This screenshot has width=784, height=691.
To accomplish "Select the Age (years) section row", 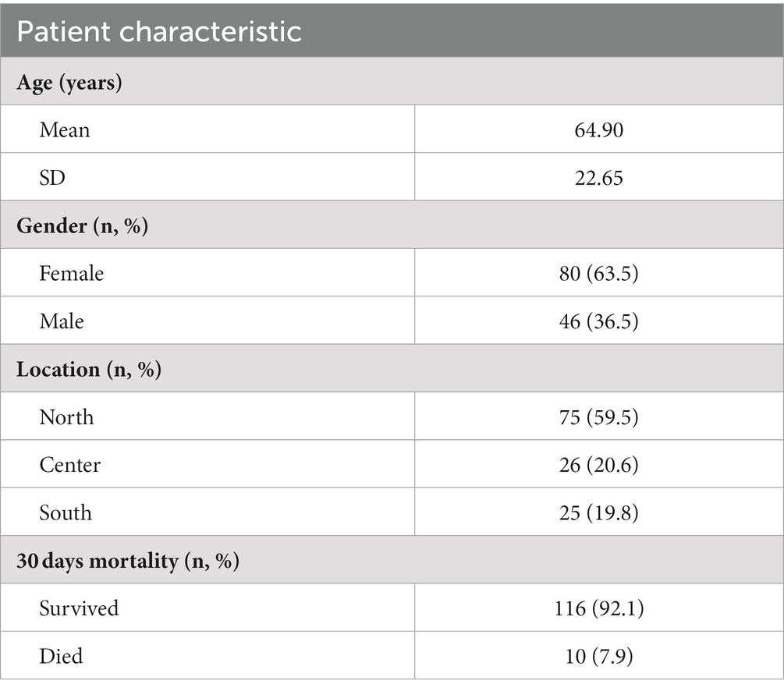I will (x=392, y=81).
